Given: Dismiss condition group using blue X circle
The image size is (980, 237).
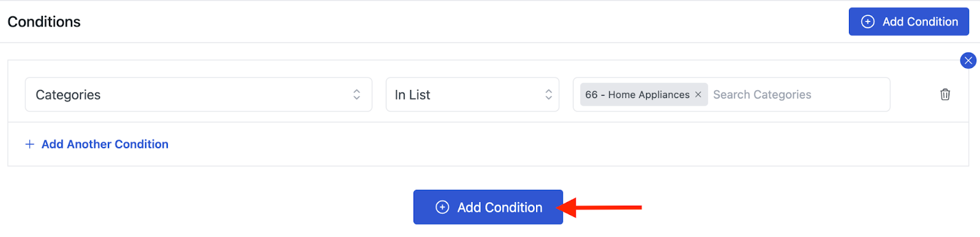Looking at the screenshot, I should (968, 60).
